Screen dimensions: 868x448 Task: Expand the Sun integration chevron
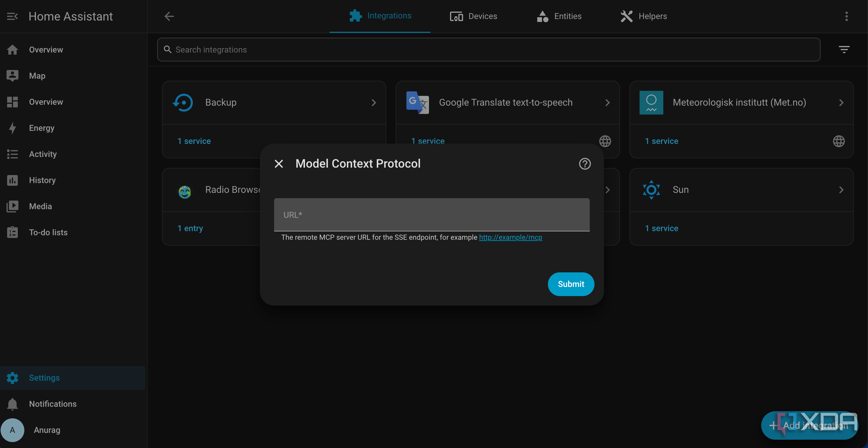(x=841, y=190)
